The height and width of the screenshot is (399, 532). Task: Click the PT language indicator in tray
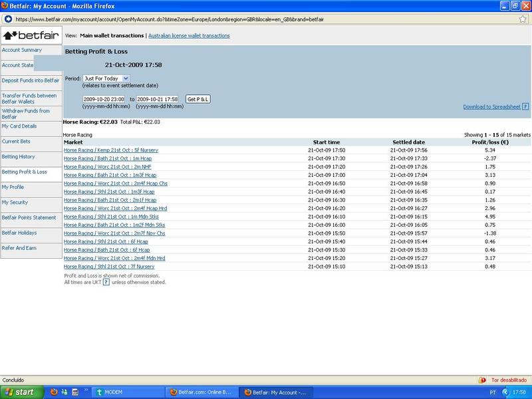[493, 392]
